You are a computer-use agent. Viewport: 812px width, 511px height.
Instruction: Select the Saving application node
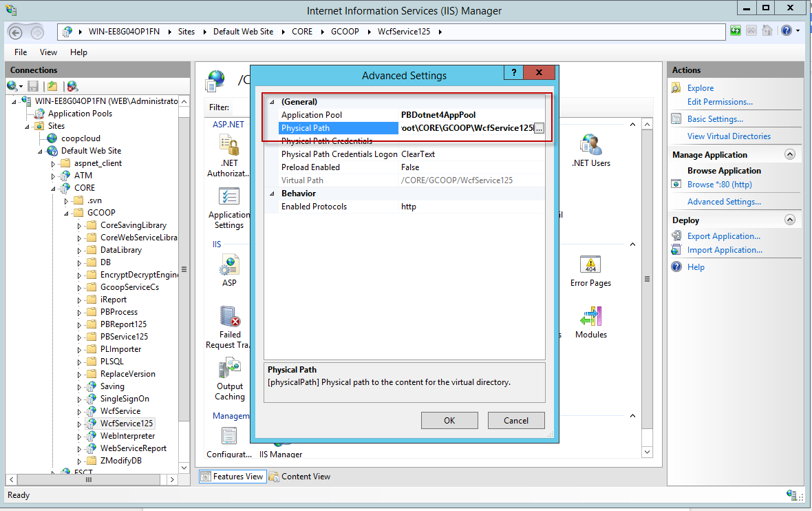(x=112, y=386)
